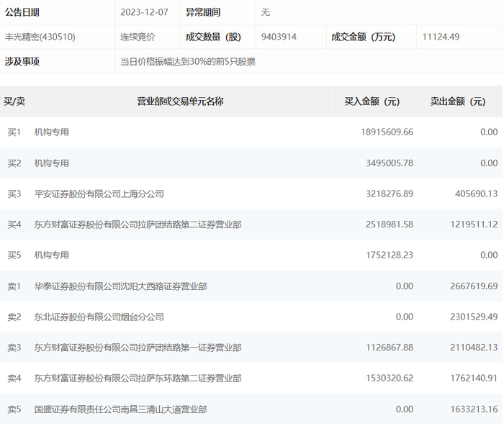The width and height of the screenshot is (504, 426).
Task: Click the 异常期间 label
Action: click(203, 12)
